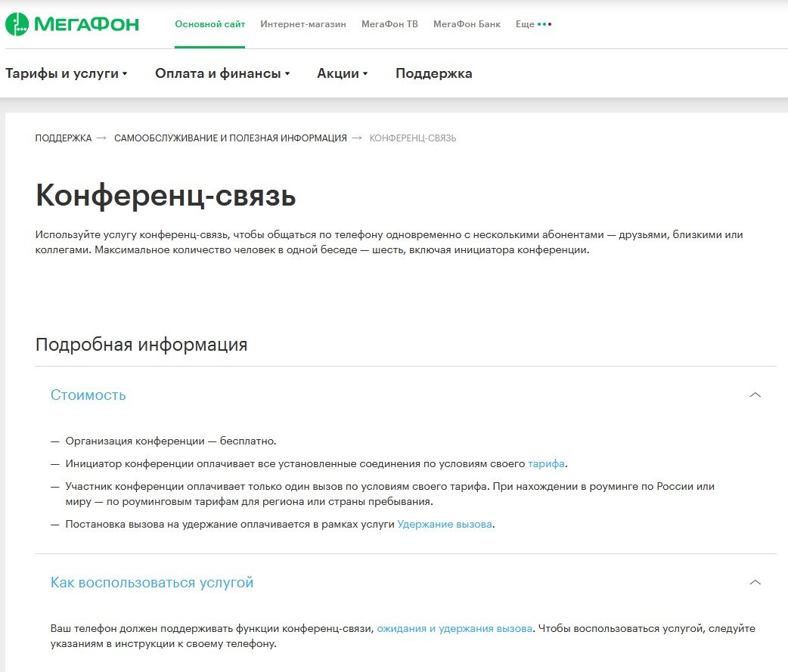Click paragraph Ваш телефон должен поддерживать
The height and width of the screenshot is (672, 788).
point(402,636)
